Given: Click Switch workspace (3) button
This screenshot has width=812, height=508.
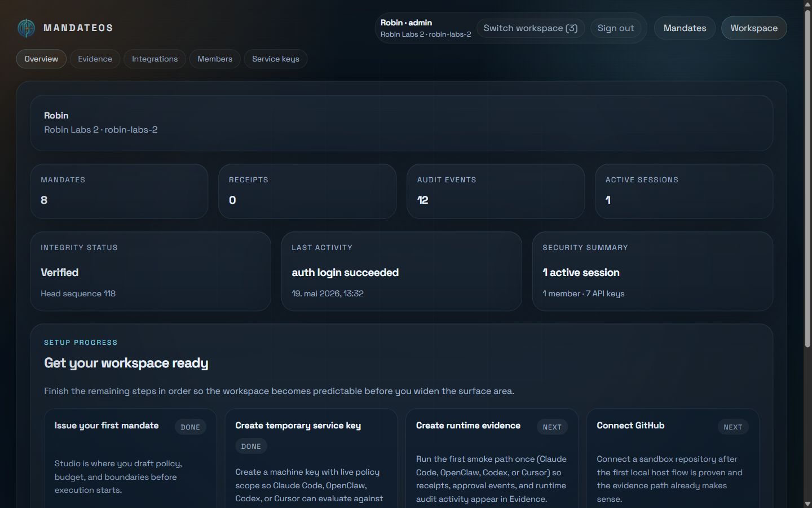Looking at the screenshot, I should coord(531,28).
